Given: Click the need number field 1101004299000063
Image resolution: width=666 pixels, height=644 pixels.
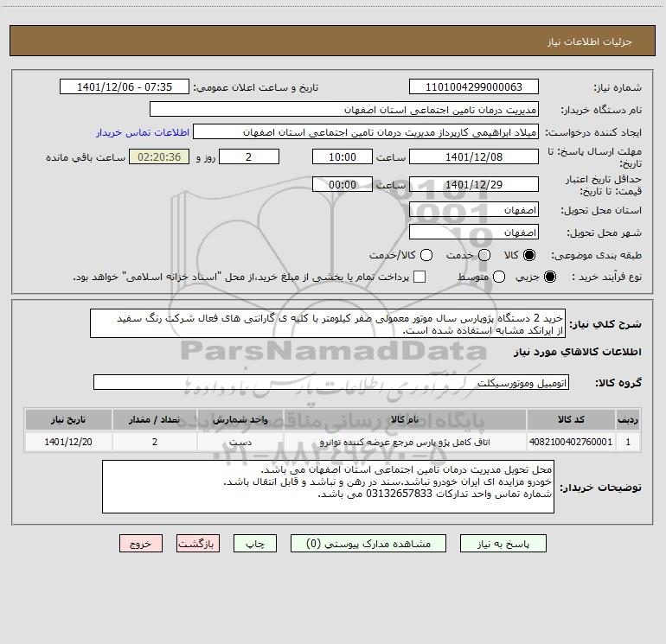Looking at the screenshot, I should point(474,87).
